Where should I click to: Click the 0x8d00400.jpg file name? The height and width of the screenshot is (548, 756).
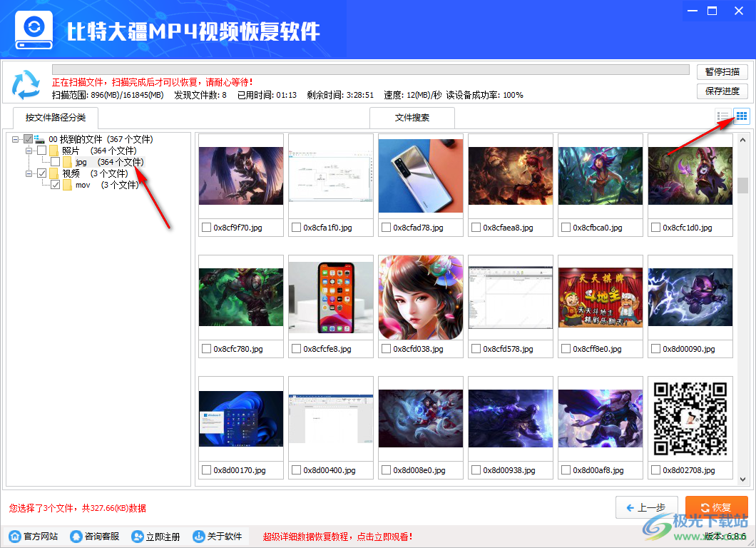(x=330, y=470)
